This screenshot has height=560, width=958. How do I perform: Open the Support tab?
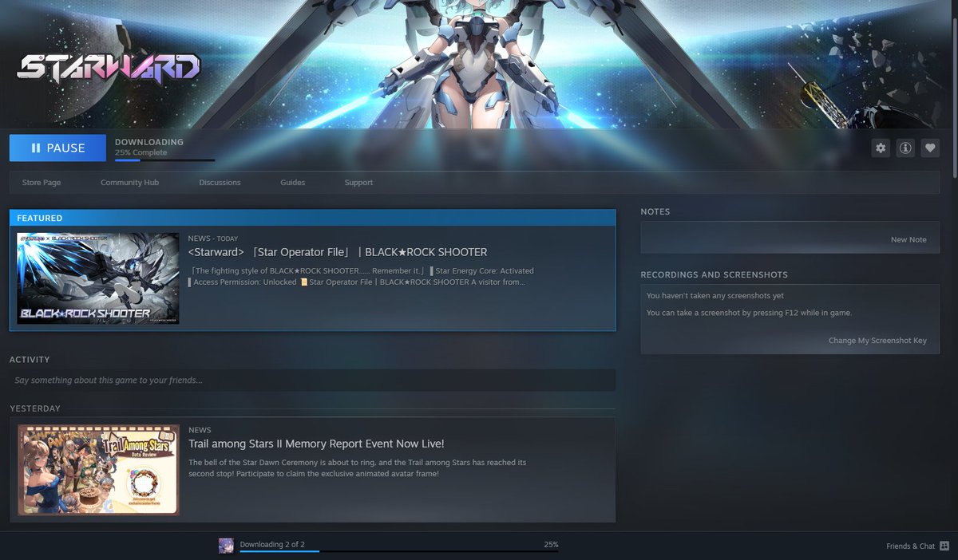point(358,183)
